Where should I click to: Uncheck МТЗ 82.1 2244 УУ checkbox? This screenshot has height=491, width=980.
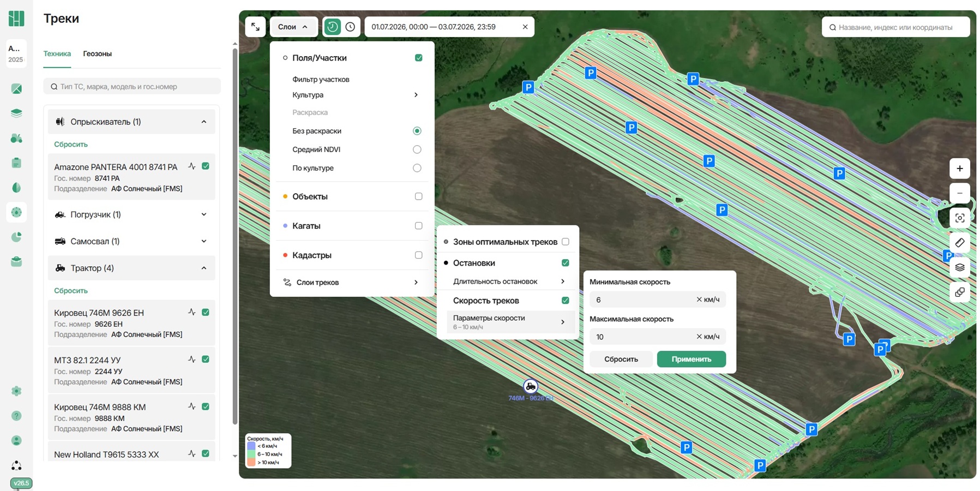tap(206, 360)
